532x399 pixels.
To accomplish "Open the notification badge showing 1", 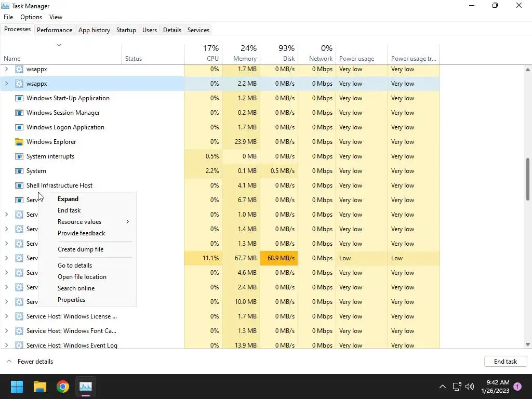I will coord(517,387).
